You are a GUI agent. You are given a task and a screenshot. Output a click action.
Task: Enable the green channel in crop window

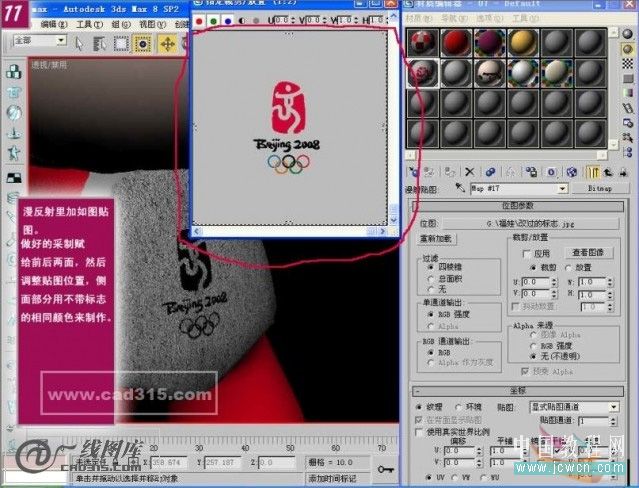point(213,20)
